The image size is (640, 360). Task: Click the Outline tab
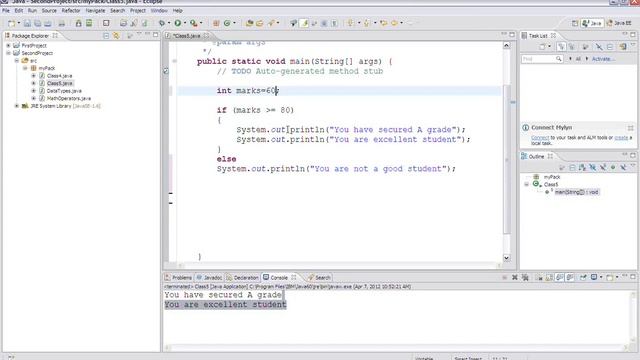(x=536, y=157)
